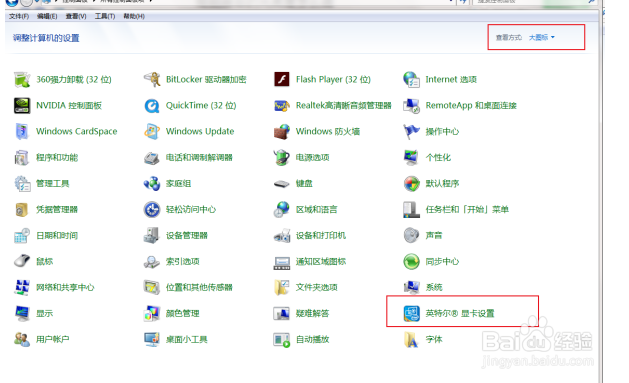Click the Internet 选项 globe icon
Viewport: 629px width, 383px height.
pos(412,79)
